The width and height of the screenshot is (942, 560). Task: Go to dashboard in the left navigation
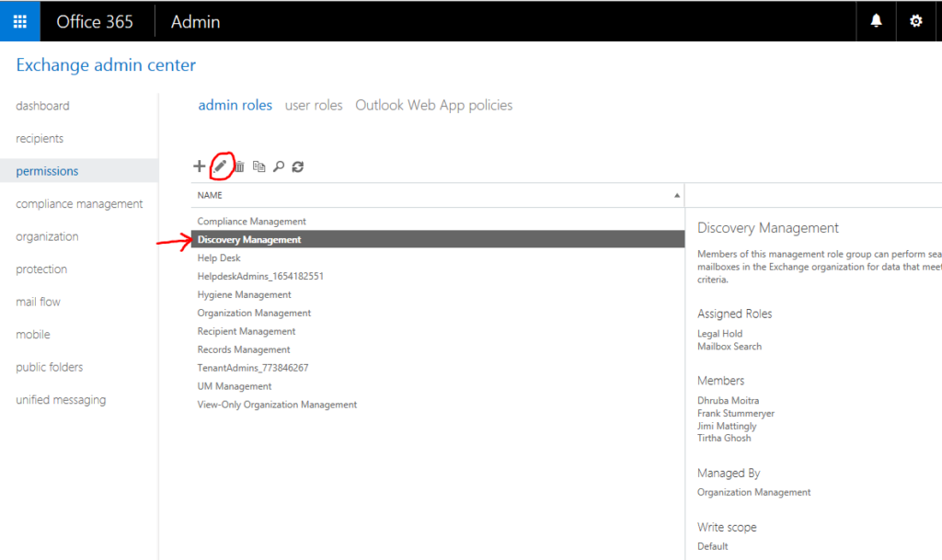42,106
